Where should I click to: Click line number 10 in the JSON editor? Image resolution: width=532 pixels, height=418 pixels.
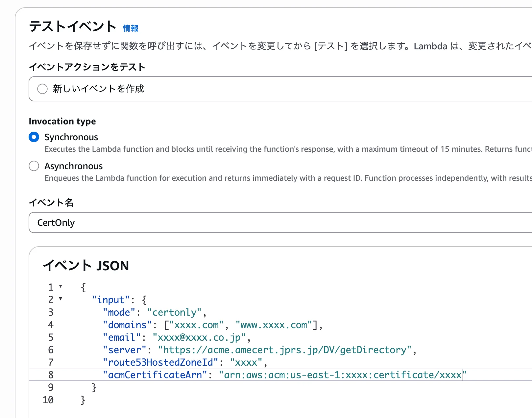click(x=48, y=400)
